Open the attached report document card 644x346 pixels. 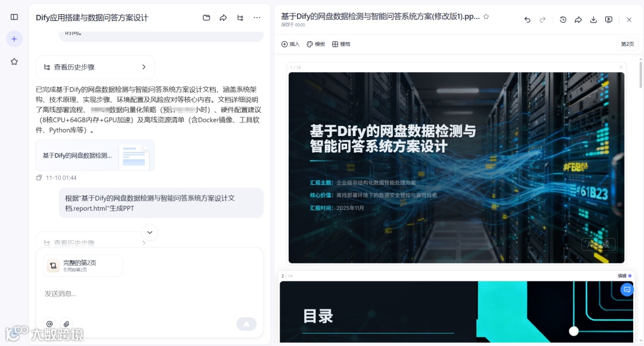[x=95, y=155]
